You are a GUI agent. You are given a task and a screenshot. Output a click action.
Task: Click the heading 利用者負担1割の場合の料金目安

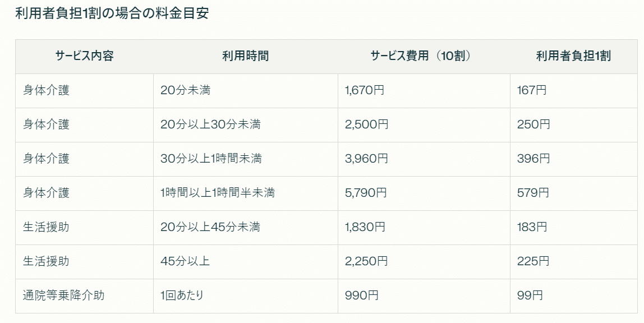[112, 13]
